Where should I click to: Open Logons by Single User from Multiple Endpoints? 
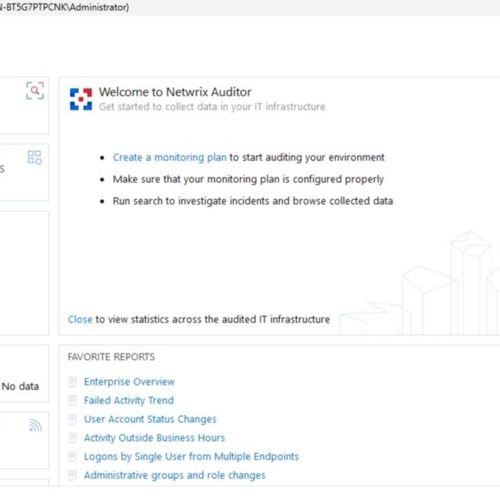coord(191,456)
